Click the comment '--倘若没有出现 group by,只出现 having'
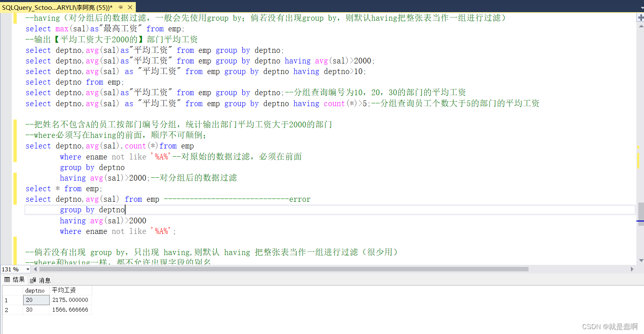Viewport: 644px width, 334px height. tap(211, 252)
